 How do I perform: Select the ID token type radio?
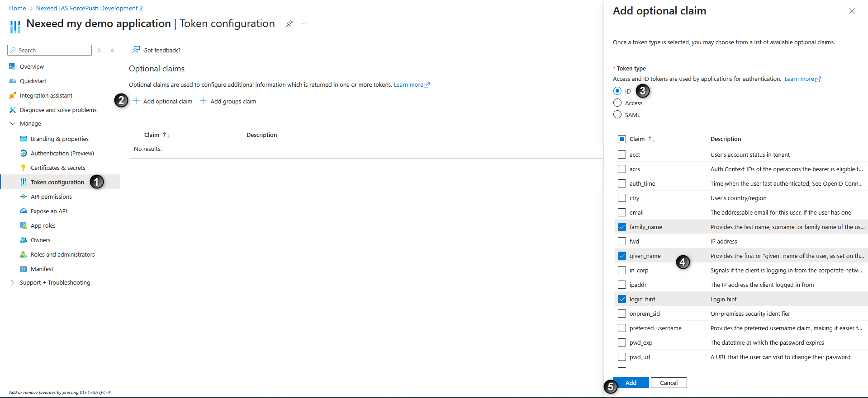[x=617, y=91]
